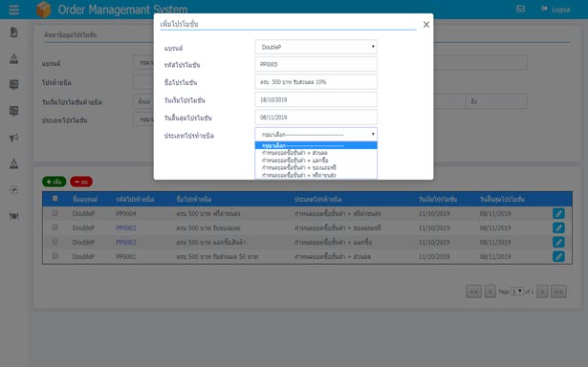The image size is (588, 367).
Task: Go to next page with > button
Action: pos(542,291)
